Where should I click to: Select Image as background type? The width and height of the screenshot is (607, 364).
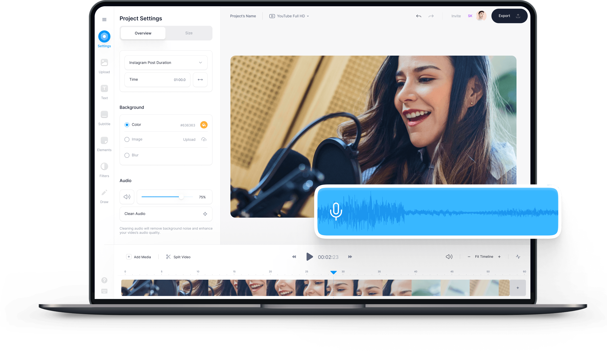pos(127,139)
